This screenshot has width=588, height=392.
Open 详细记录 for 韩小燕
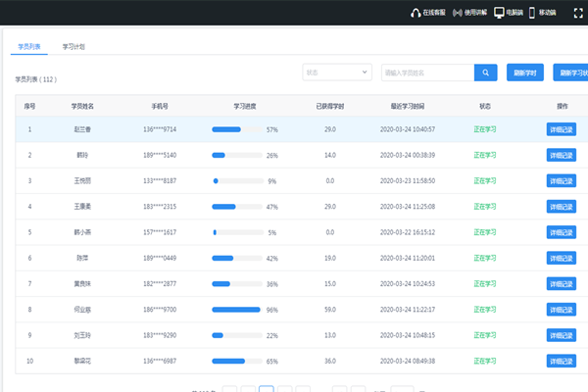pyautogui.click(x=562, y=232)
